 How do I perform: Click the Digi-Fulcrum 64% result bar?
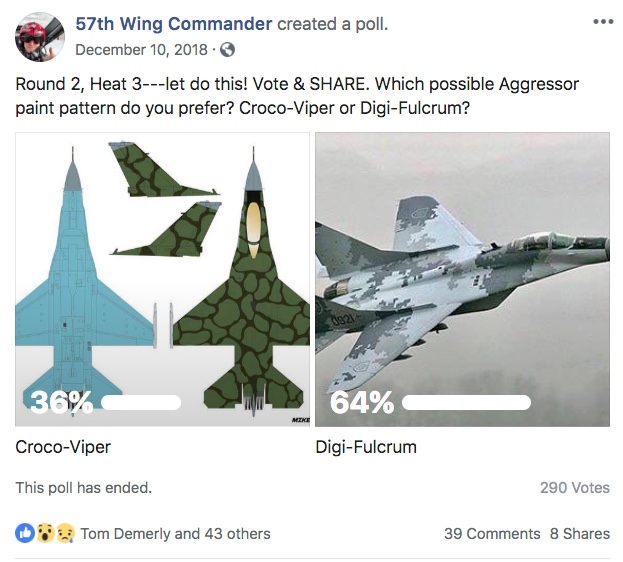[x=466, y=403]
